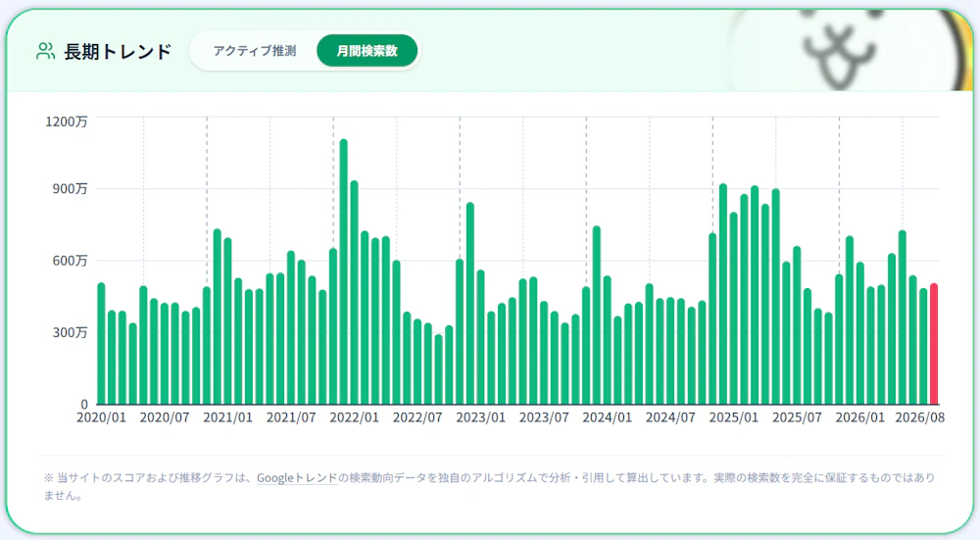The image size is (980, 540).
Task: Click the 2020/07 axis label
Action: coord(165,417)
